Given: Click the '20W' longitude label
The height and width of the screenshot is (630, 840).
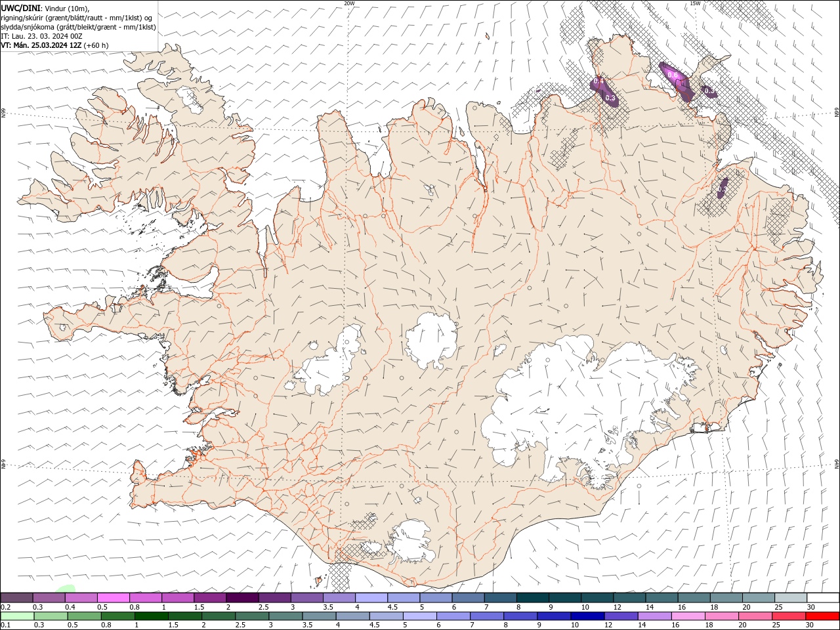Looking at the screenshot, I should (349, 3).
